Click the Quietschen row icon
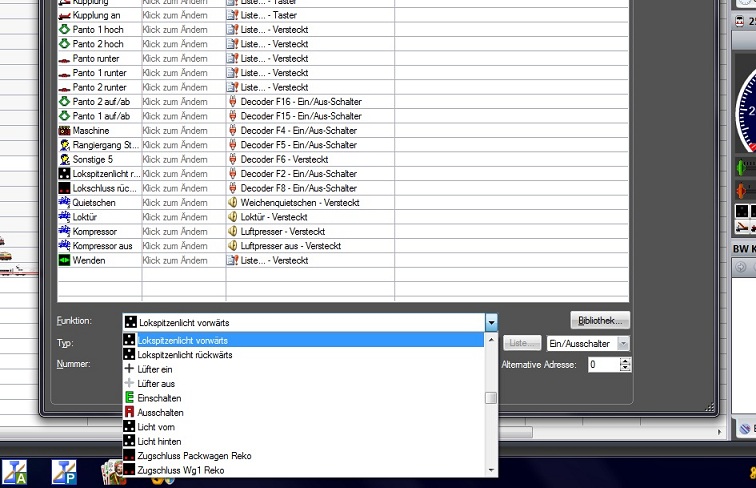This screenshot has height=488, width=756. click(65, 203)
